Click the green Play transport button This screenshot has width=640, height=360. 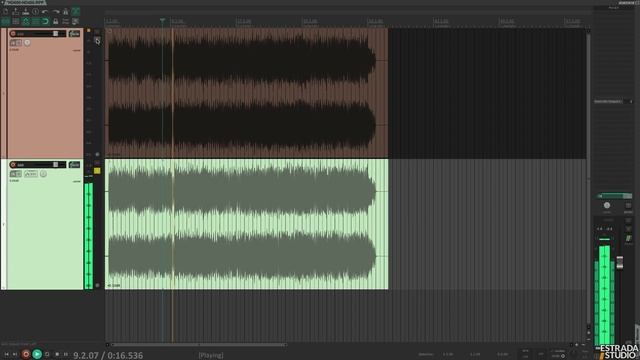pyautogui.click(x=37, y=354)
